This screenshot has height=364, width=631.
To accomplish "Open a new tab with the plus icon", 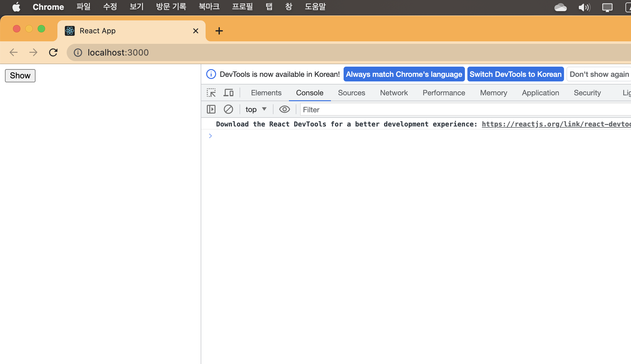I will 219,31.
